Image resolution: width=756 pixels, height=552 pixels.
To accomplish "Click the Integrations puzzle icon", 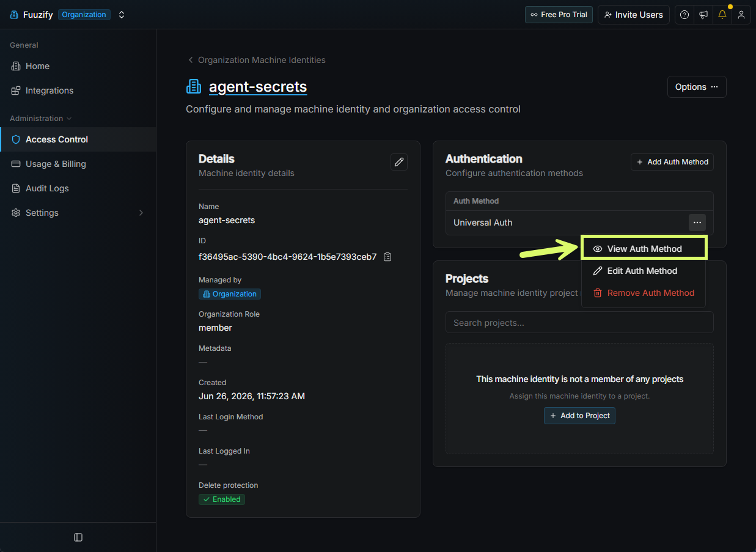I will tap(16, 90).
